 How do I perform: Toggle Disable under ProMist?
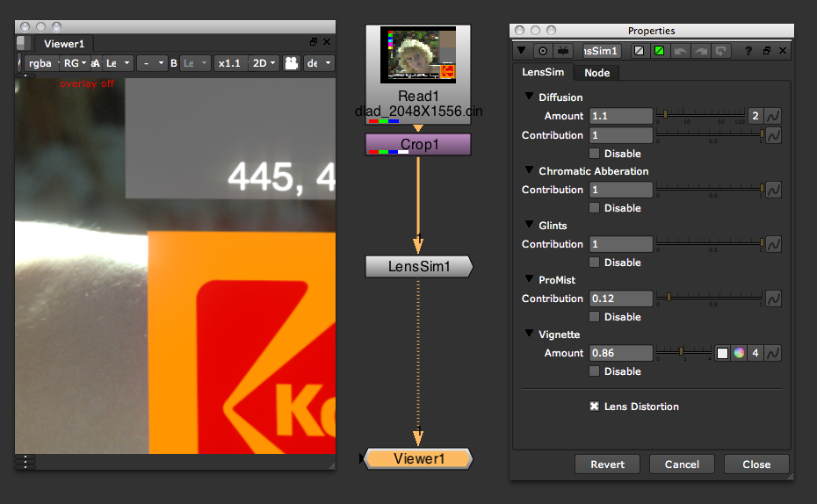(594, 317)
